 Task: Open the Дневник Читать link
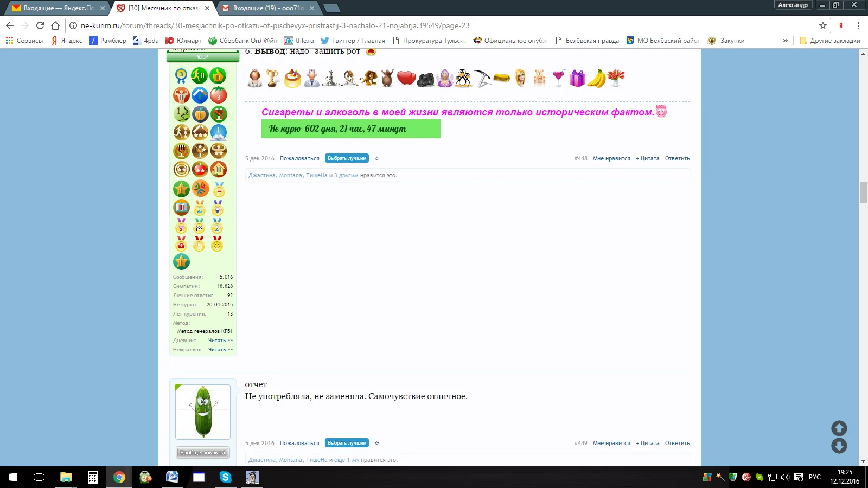(220, 341)
